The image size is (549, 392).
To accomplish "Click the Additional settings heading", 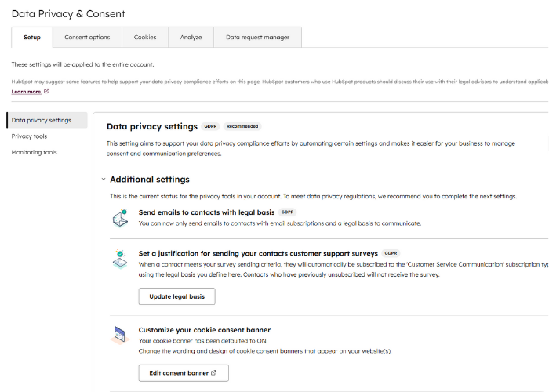I will [150, 180].
